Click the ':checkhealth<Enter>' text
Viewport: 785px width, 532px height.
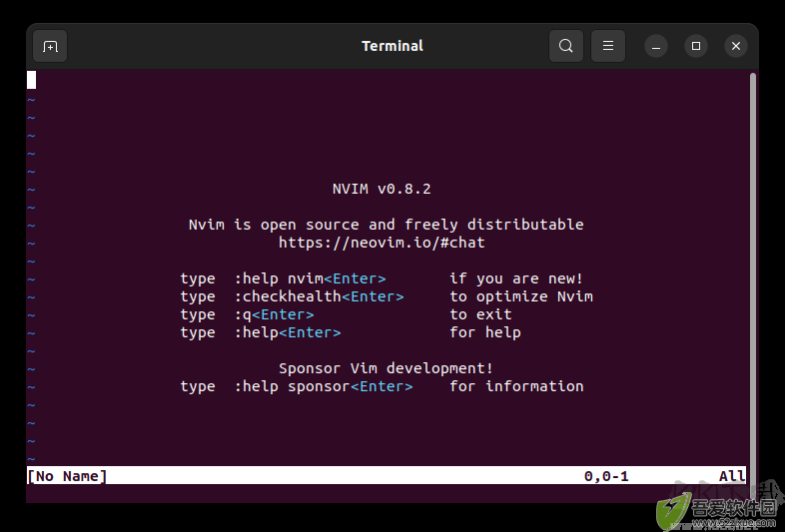click(x=319, y=296)
